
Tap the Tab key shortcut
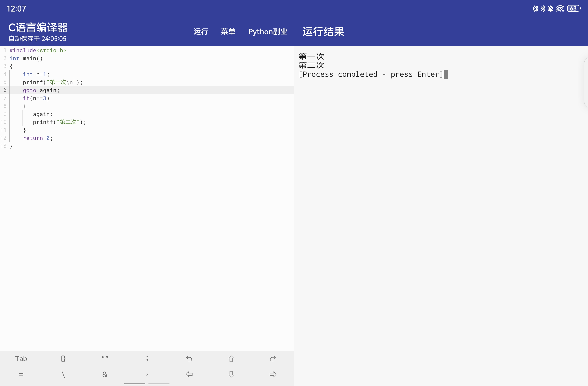pos(21,358)
